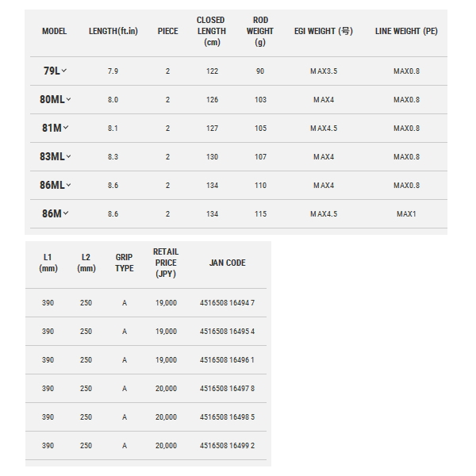Select the RETAIL PRICE (JPY) header
This screenshot has height=476, width=476.
point(166,263)
